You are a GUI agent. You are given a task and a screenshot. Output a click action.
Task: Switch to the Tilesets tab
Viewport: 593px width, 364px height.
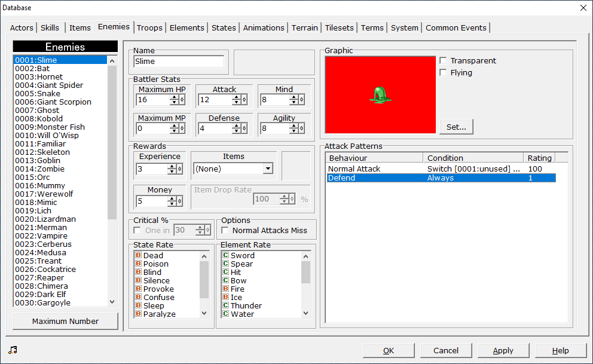pyautogui.click(x=339, y=27)
